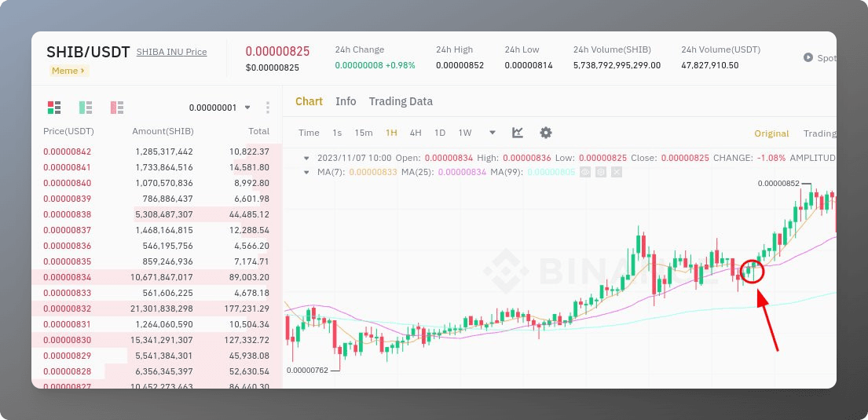The image size is (868, 420).
Task: Select the 0.00000829 ask price
Action: 67,356
